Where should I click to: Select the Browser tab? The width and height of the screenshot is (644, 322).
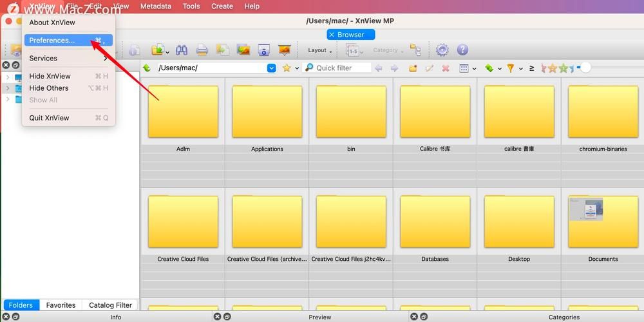[351, 35]
